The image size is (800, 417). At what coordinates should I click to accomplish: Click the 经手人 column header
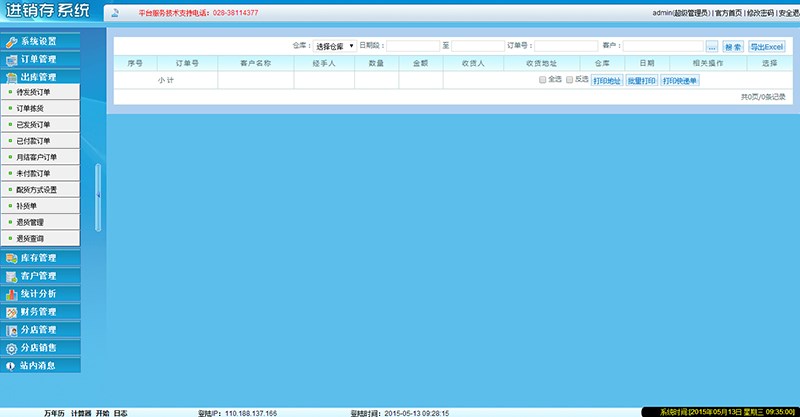323,63
